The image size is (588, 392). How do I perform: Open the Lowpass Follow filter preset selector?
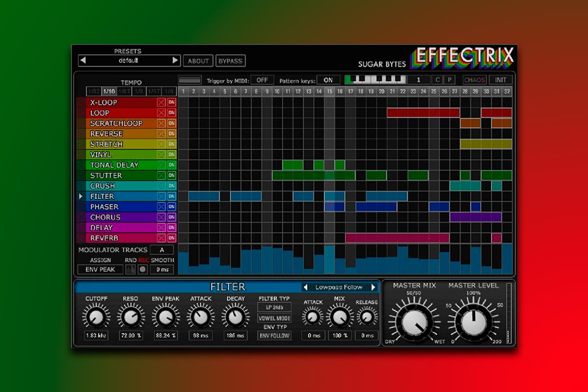click(x=340, y=287)
